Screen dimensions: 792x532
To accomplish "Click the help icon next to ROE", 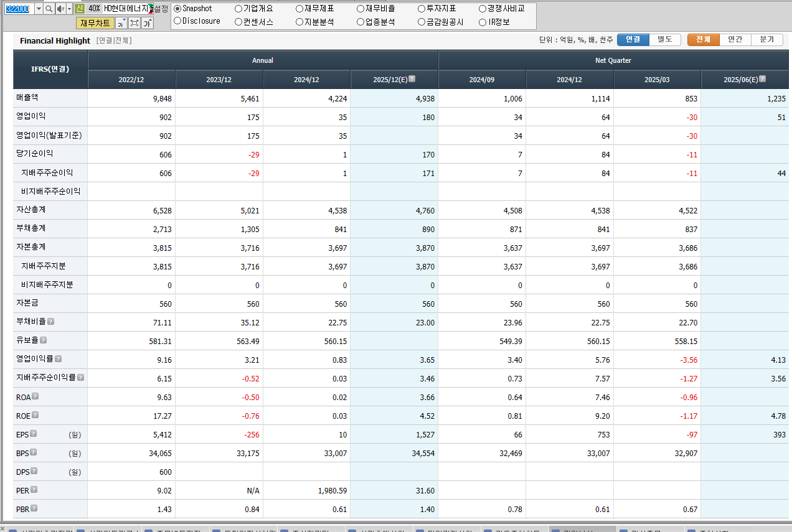I will [35, 415].
